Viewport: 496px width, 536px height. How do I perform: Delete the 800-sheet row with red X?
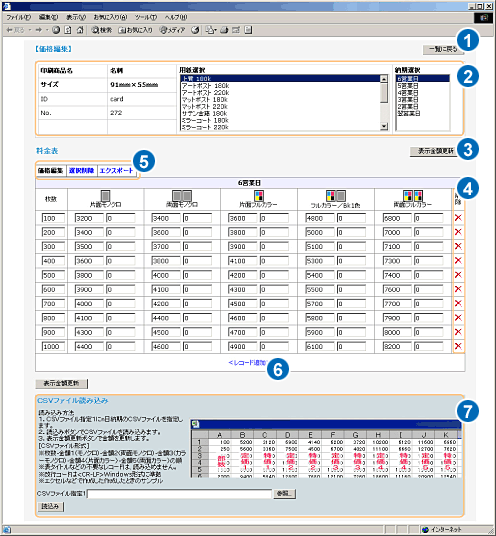(458, 318)
